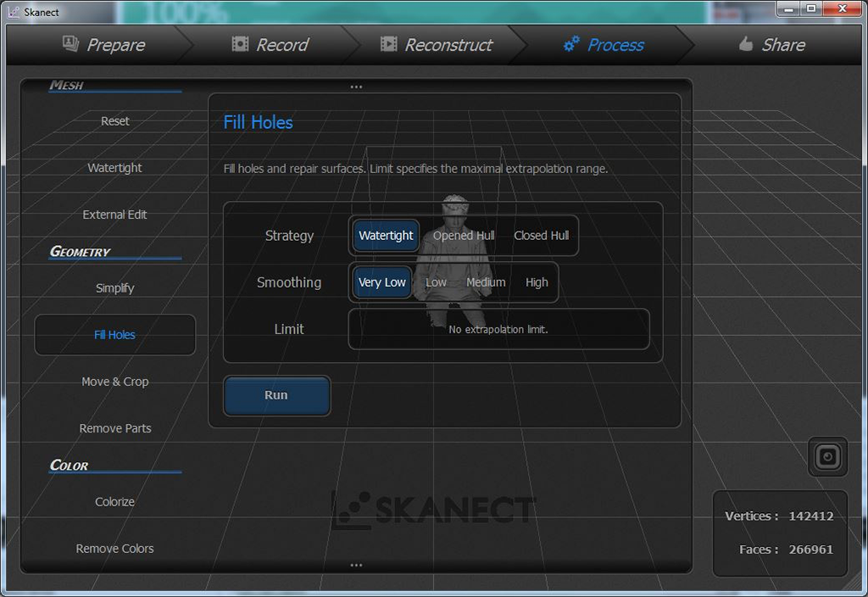The width and height of the screenshot is (868, 597).
Task: Set smoothing to Medium
Action: [486, 282]
